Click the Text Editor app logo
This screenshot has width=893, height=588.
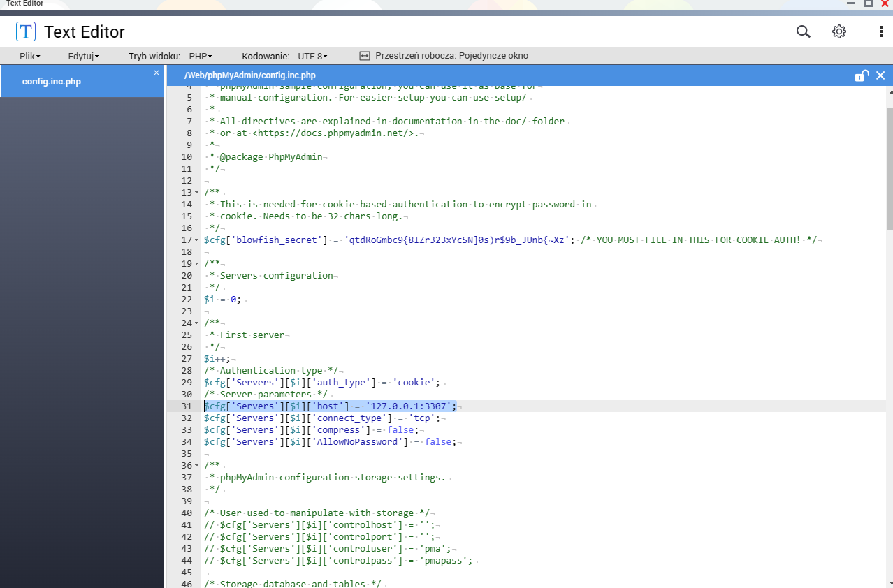click(26, 31)
